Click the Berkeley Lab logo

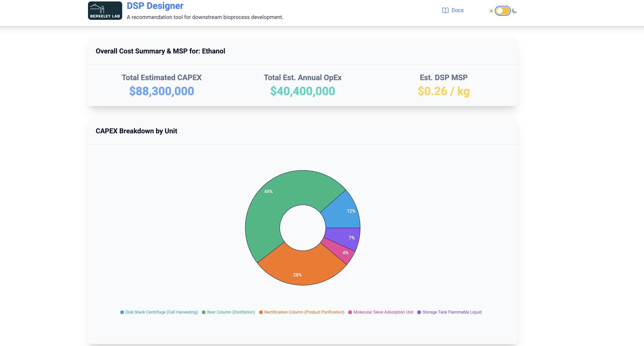[x=105, y=11]
